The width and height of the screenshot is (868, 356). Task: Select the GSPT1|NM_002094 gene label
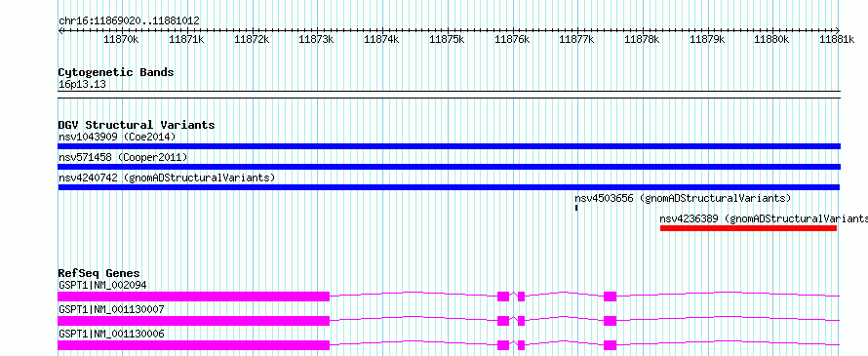102,286
